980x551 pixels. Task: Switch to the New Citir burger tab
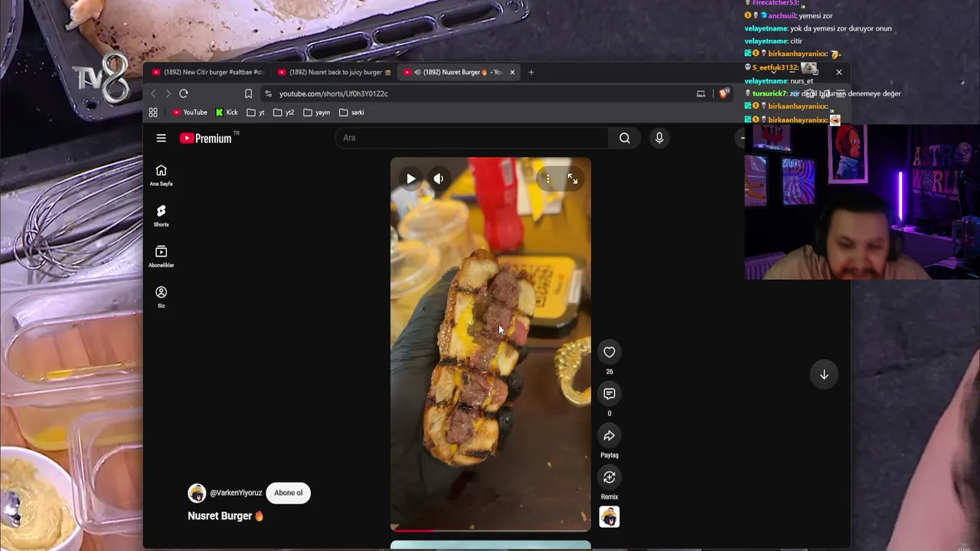(207, 72)
